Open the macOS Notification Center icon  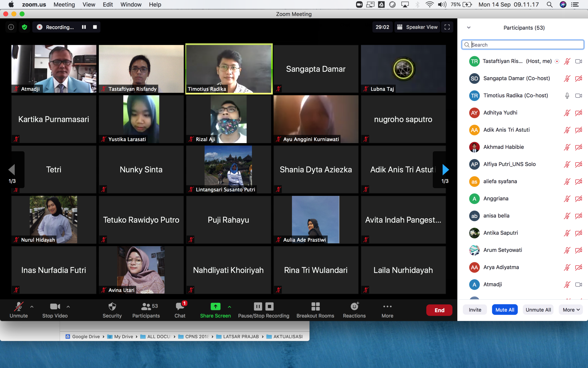[575, 5]
